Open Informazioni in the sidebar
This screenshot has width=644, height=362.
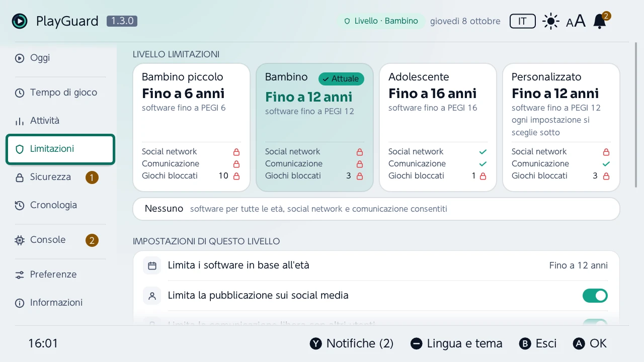pos(60,303)
